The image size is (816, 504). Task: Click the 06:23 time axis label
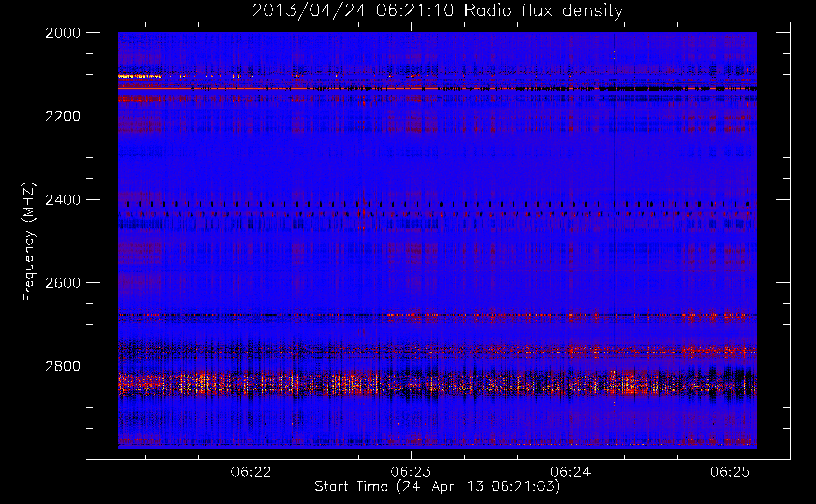(x=411, y=472)
